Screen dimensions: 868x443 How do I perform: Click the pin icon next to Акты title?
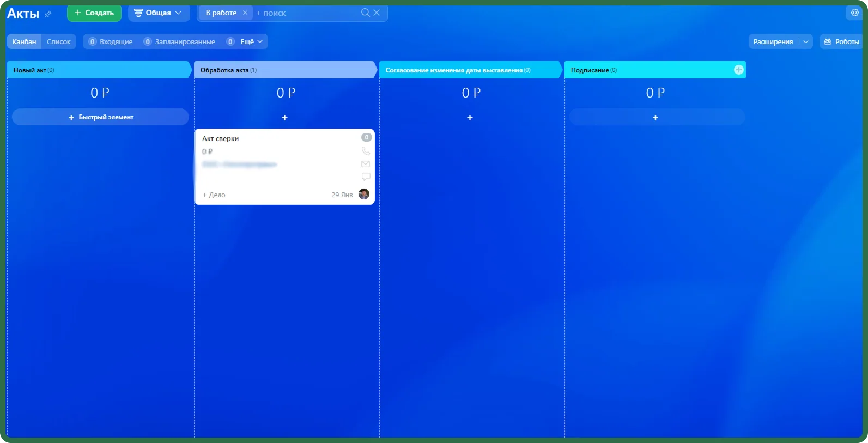coord(48,14)
